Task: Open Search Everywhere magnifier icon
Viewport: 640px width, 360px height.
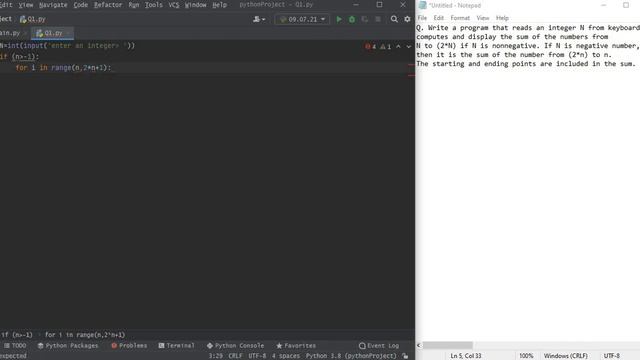Action: (394, 19)
